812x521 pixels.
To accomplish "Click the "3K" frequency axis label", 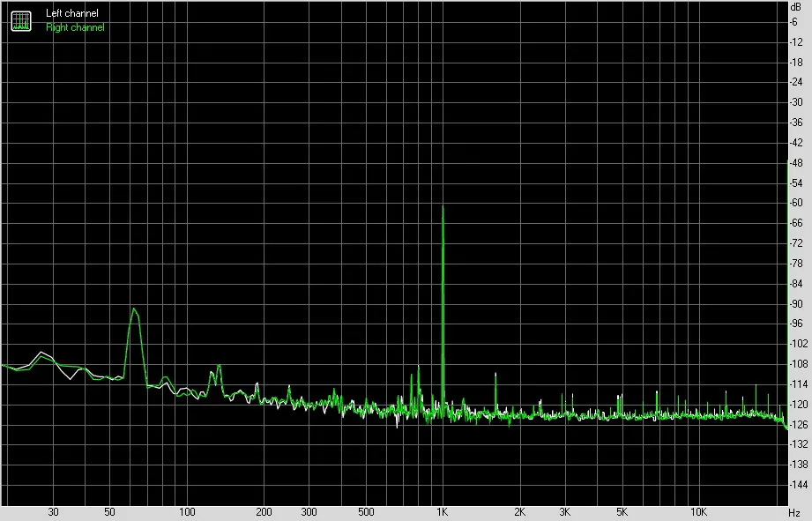I will tap(564, 512).
